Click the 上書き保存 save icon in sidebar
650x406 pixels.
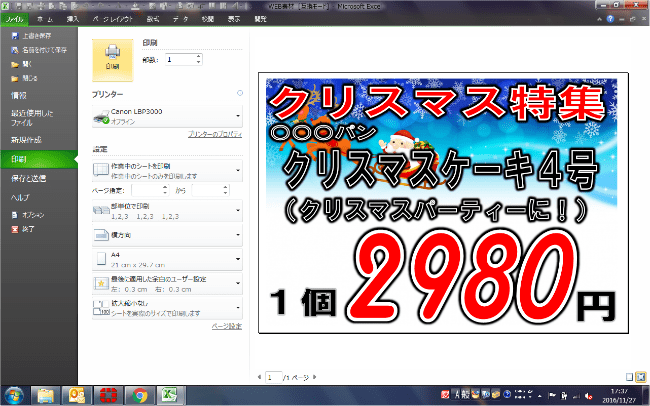pyautogui.click(x=15, y=36)
